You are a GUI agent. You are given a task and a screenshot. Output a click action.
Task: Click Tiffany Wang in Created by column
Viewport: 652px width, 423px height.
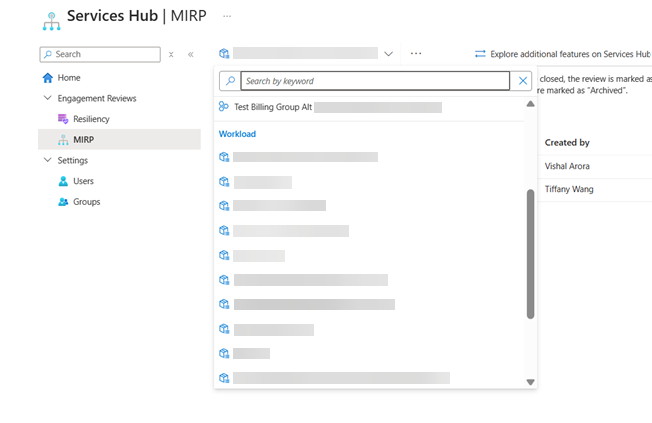point(569,189)
